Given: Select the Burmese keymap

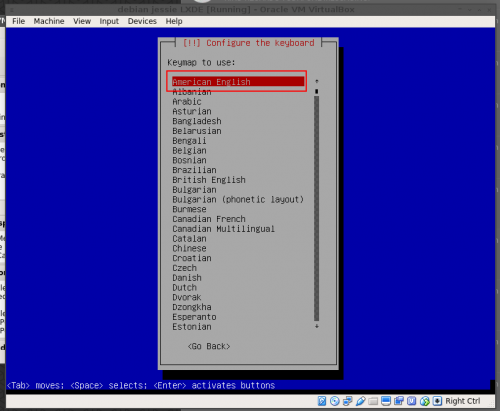Looking at the screenshot, I should [x=189, y=209].
